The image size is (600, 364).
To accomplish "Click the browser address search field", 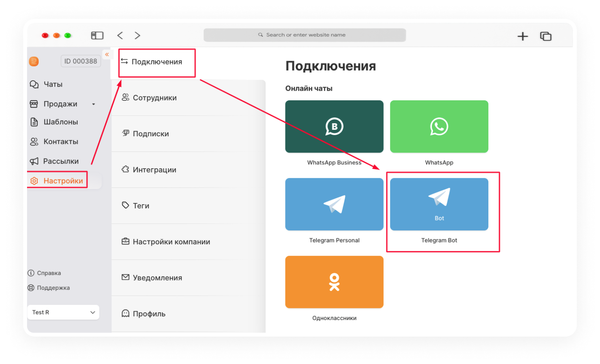I will pyautogui.click(x=305, y=35).
